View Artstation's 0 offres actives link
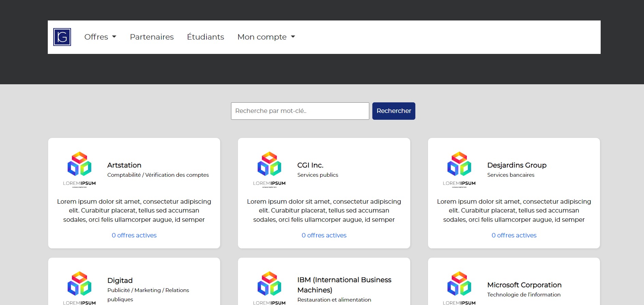This screenshot has width=644, height=305. coord(134,235)
